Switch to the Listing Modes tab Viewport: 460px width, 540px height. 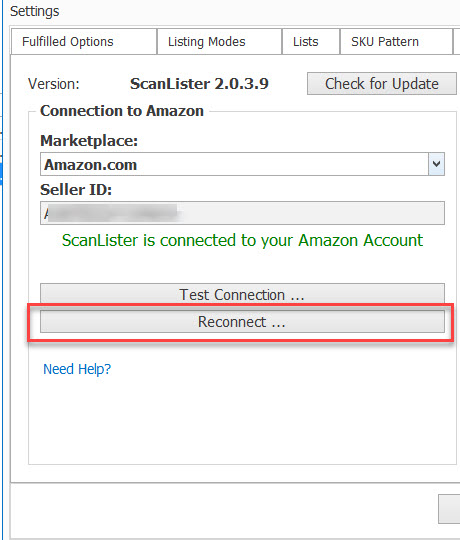coord(219,42)
